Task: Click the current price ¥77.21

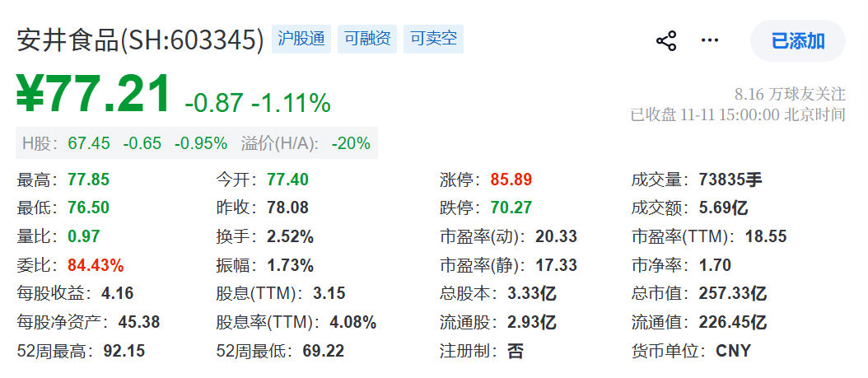Action: coord(93,95)
